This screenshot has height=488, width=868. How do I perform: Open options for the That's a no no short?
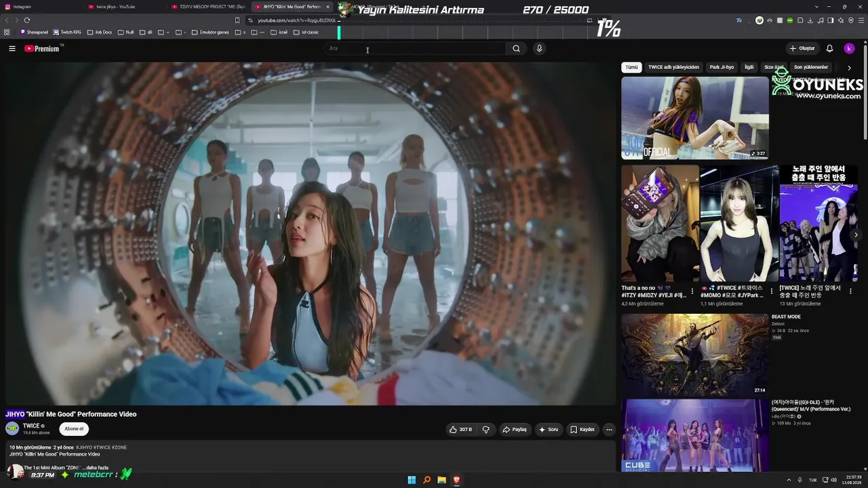click(692, 291)
